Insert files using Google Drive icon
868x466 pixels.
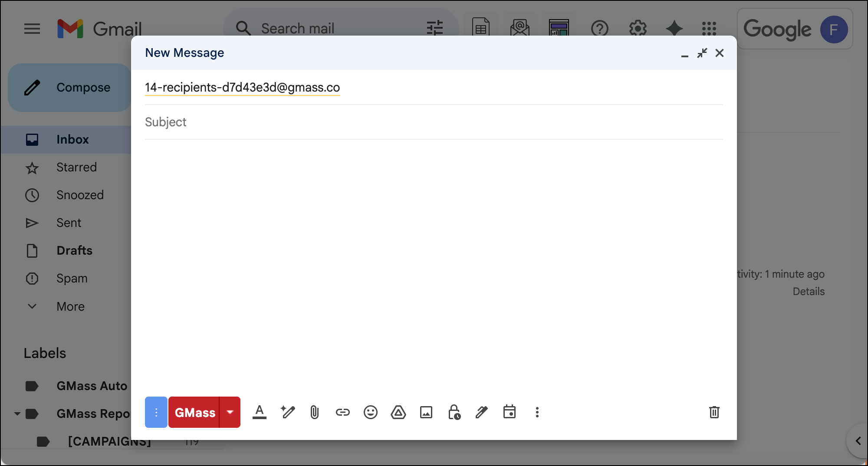(x=398, y=412)
